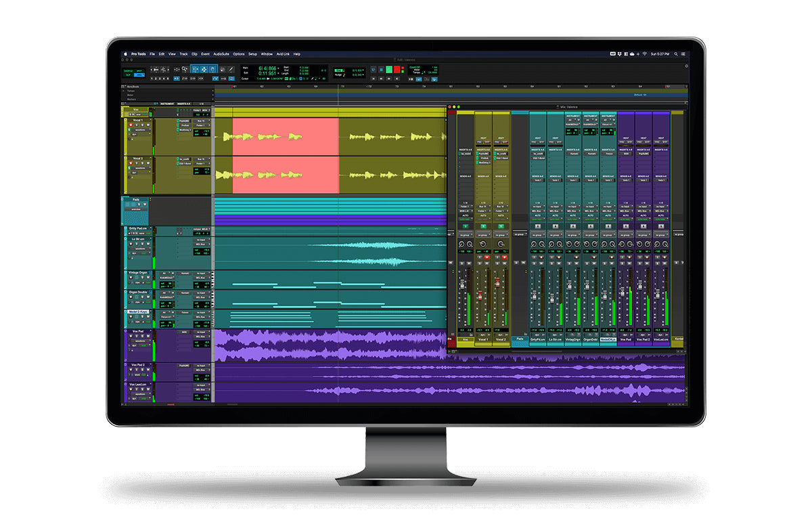The width and height of the screenshot is (812, 516).
Task: Select the Grabber tool
Action: tap(212, 69)
